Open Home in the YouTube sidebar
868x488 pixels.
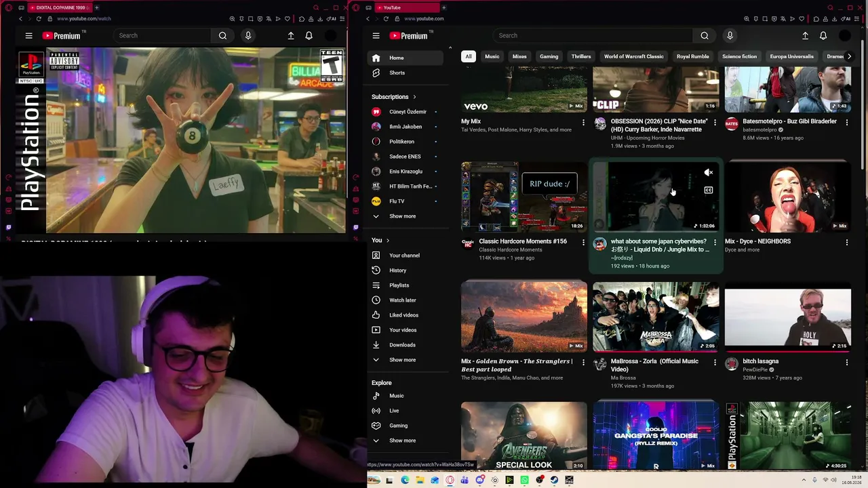click(406, 58)
